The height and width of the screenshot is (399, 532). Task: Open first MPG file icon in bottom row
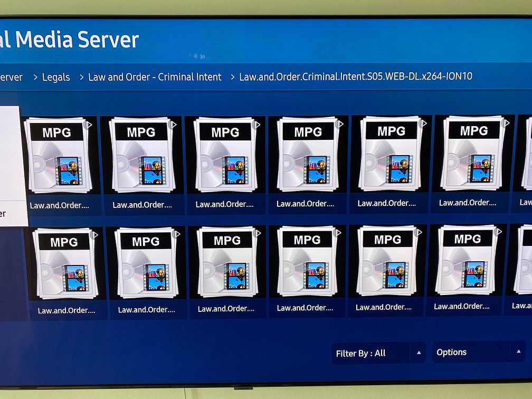point(65,264)
